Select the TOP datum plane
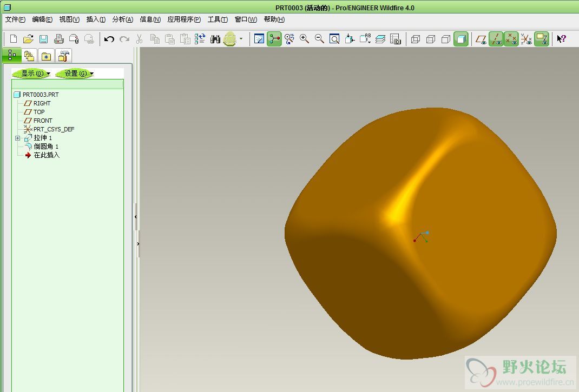Screen dimensions: 579x392 pos(34,112)
